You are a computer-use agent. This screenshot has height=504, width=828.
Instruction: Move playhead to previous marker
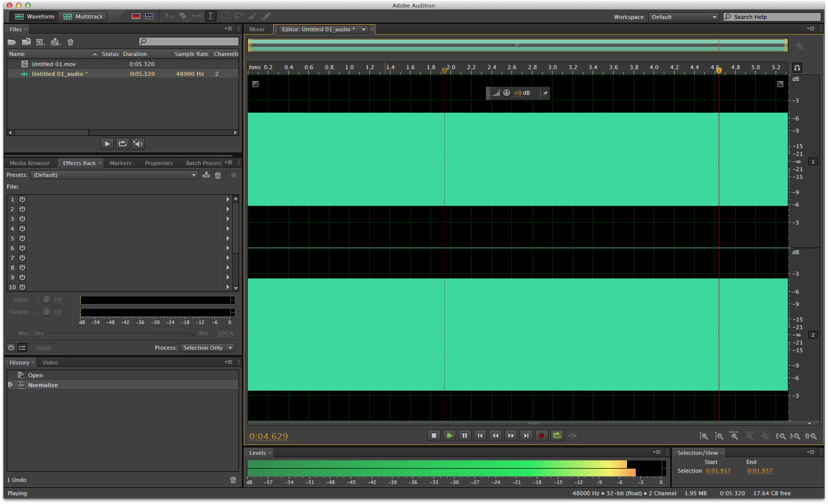coord(480,436)
